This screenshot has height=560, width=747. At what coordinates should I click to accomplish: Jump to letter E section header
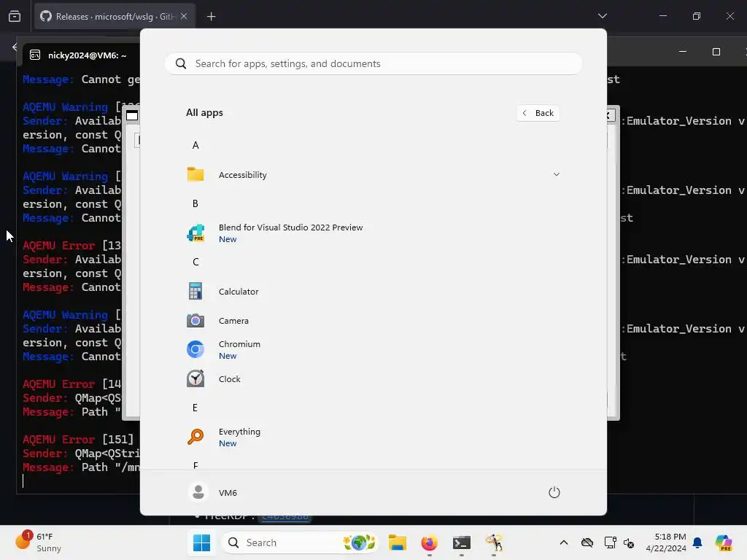[x=196, y=408]
